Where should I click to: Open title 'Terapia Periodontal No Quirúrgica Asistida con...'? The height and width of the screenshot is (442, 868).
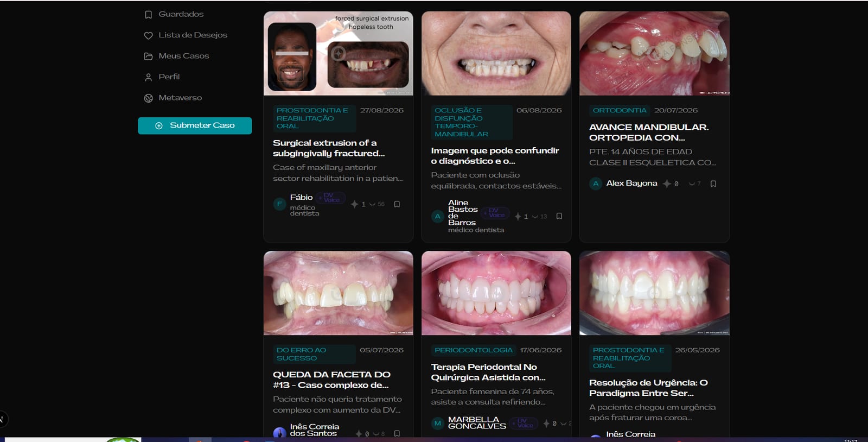[488, 372]
